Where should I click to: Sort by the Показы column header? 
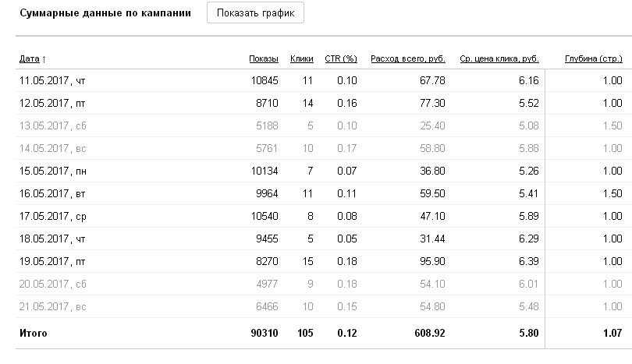(x=264, y=58)
